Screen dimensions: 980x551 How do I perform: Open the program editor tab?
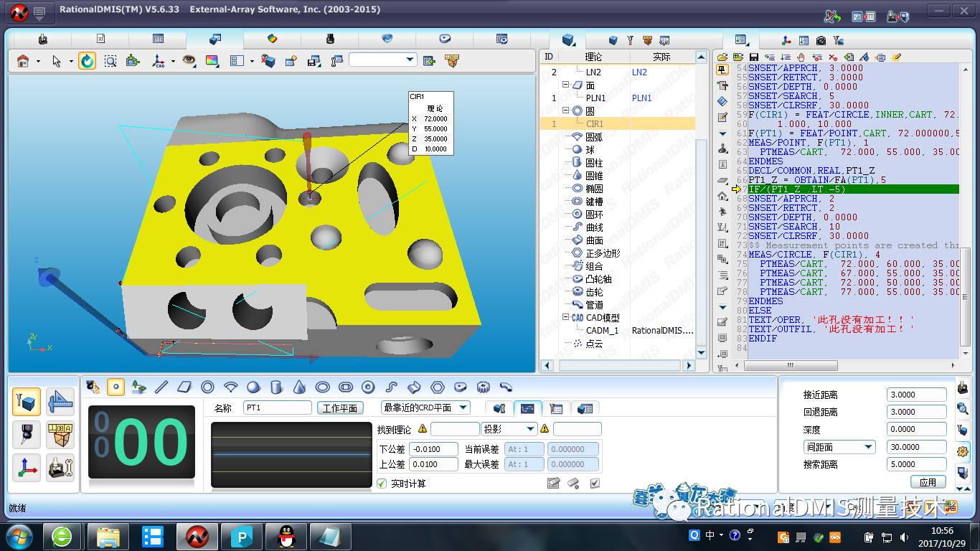click(x=741, y=40)
